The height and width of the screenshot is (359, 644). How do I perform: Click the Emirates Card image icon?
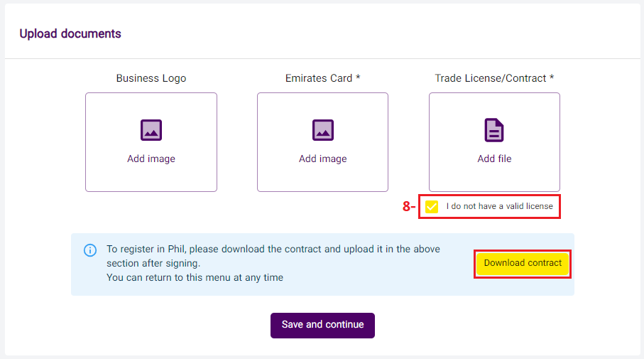[x=323, y=130]
